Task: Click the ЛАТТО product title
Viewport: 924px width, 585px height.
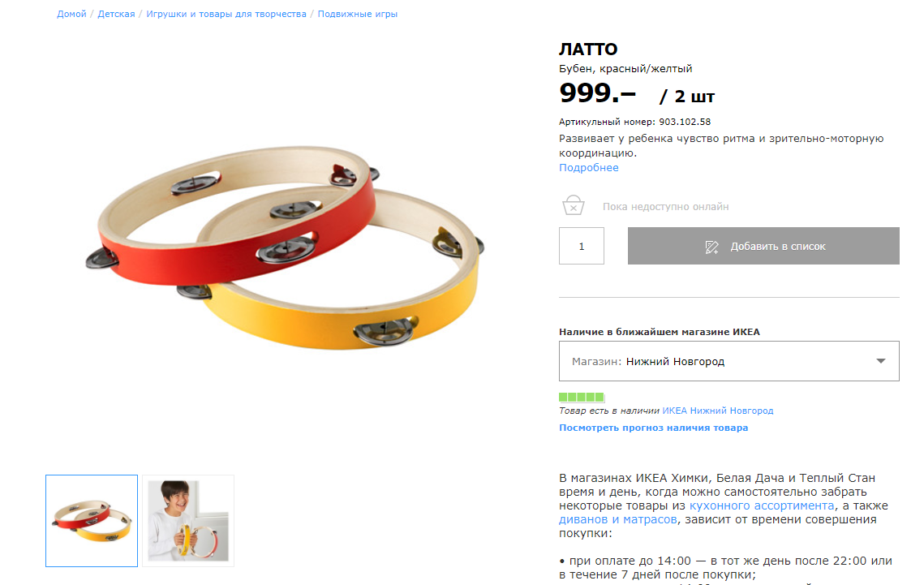Action: pyautogui.click(x=588, y=49)
